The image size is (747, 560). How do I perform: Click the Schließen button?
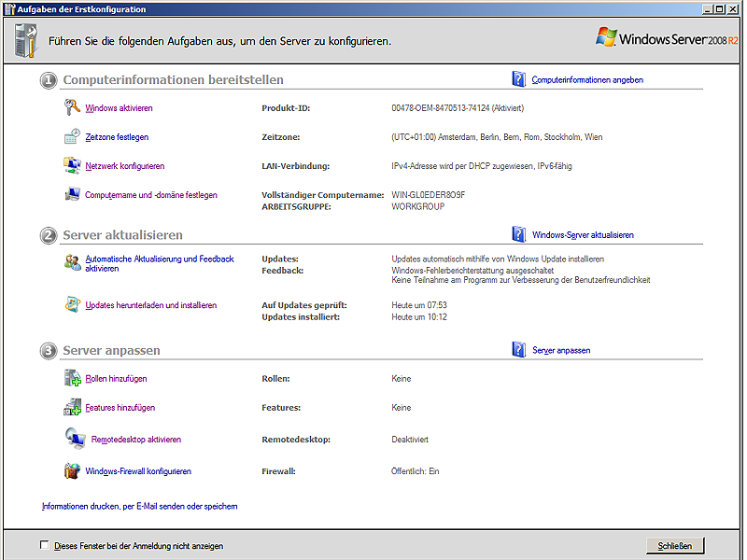(x=675, y=546)
